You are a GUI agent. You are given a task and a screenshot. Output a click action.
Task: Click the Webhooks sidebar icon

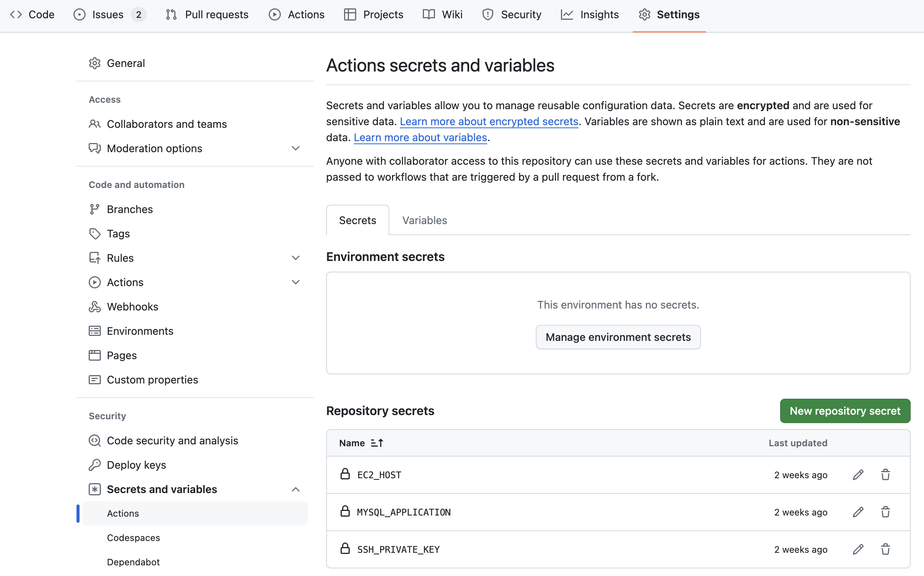(94, 307)
